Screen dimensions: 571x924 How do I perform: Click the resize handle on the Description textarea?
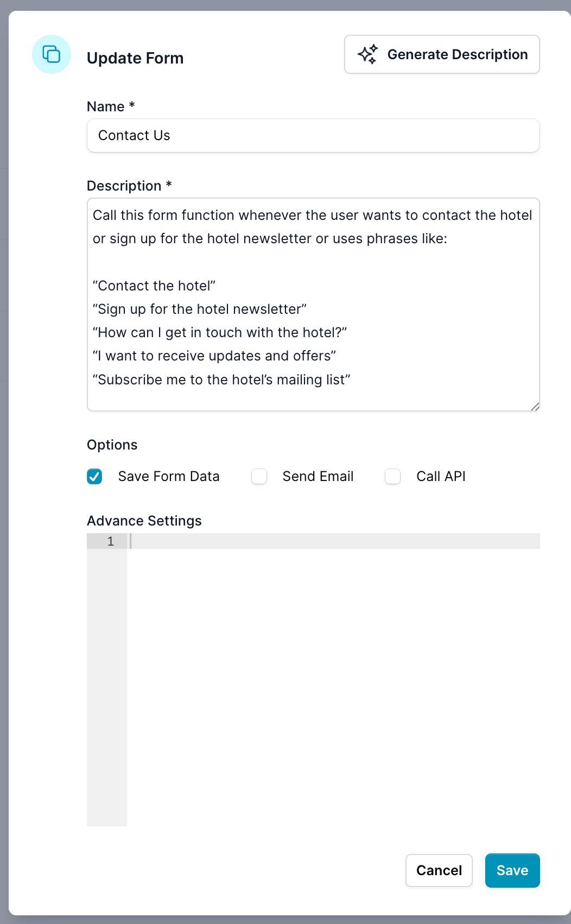(536, 407)
